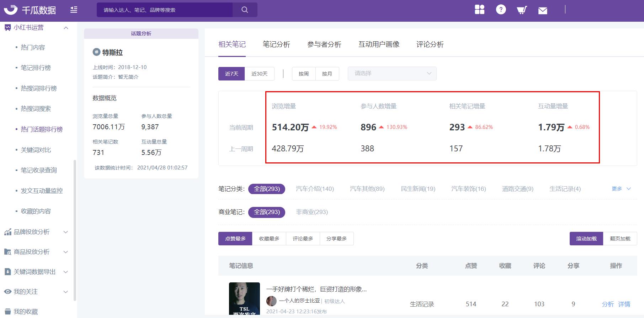Select the 近7天 period
Image resolution: width=644 pixels, height=318 pixels.
pos(231,74)
